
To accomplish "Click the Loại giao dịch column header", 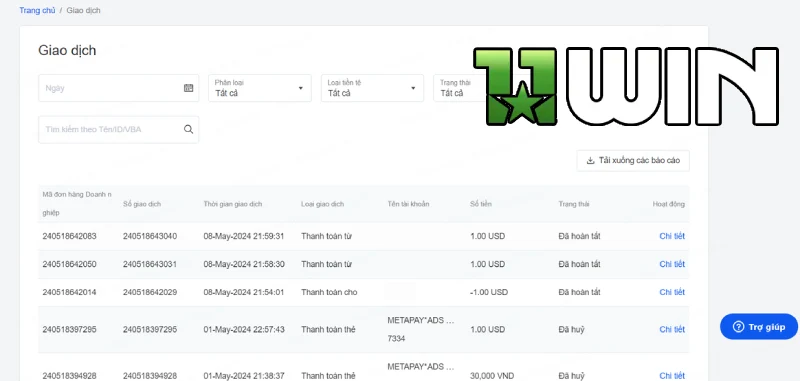I will [322, 204].
